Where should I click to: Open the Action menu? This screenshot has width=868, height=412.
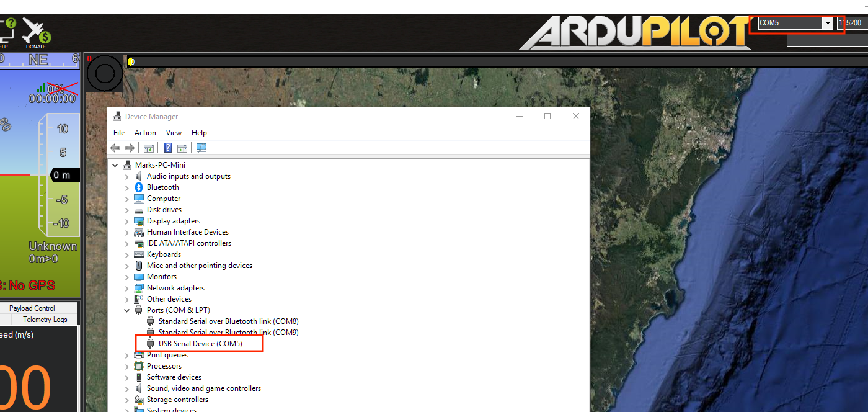tap(145, 133)
